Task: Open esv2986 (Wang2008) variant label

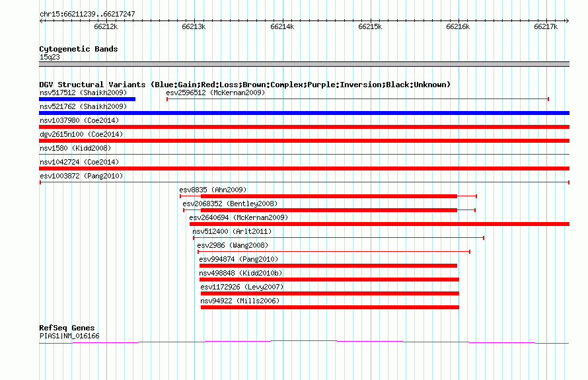Action: pyautogui.click(x=233, y=245)
